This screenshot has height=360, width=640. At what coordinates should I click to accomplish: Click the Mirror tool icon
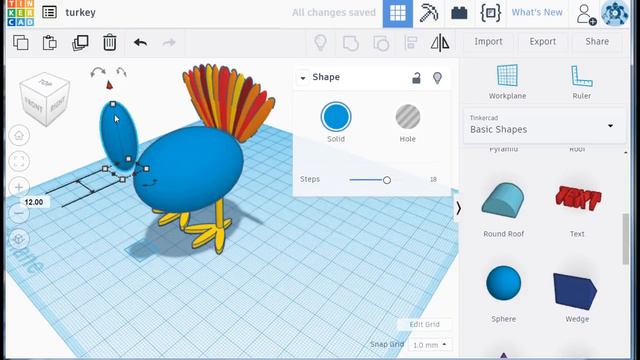pyautogui.click(x=440, y=42)
